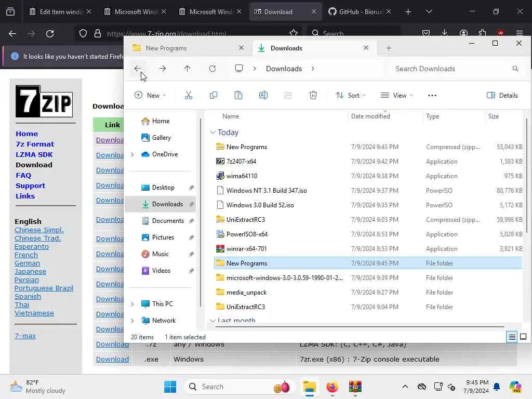Click the Paste clipboard icon in Explorer toolbar
532x399 pixels.
click(x=238, y=96)
